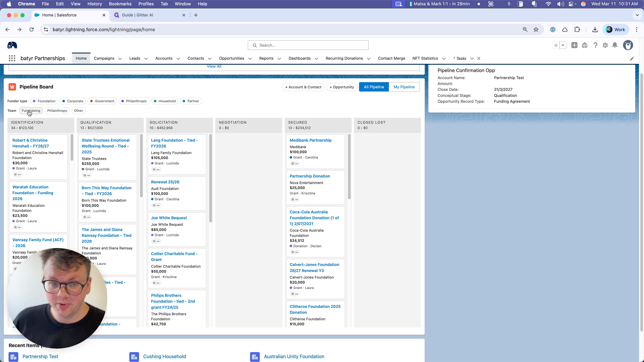Screen dimensions: 644x362
Task: Switch to the NFT Statistics tab
Action: (425, 58)
